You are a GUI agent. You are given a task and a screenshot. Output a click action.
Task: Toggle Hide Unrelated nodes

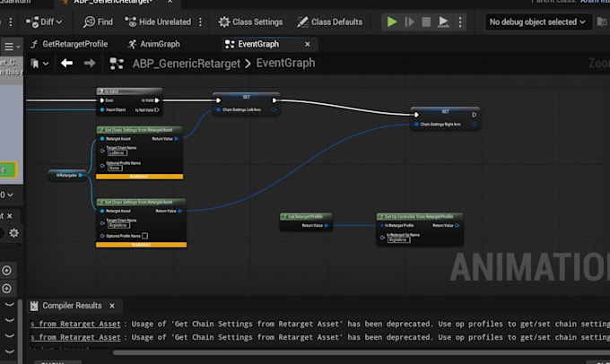[158, 22]
